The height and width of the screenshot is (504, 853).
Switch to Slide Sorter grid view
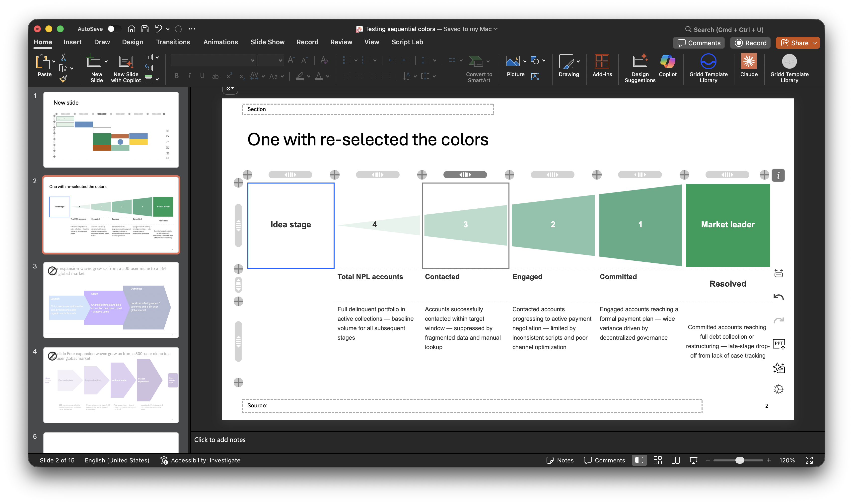coord(657,460)
